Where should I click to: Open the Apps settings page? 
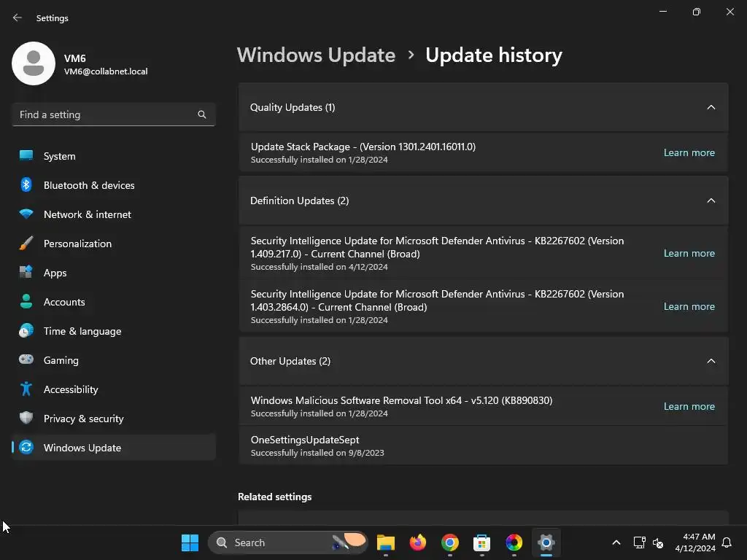(x=113, y=273)
